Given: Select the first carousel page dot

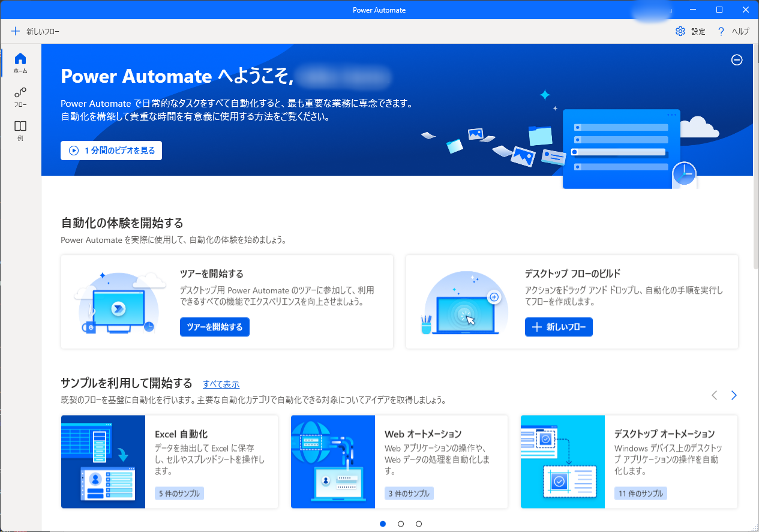Looking at the screenshot, I should [383, 524].
